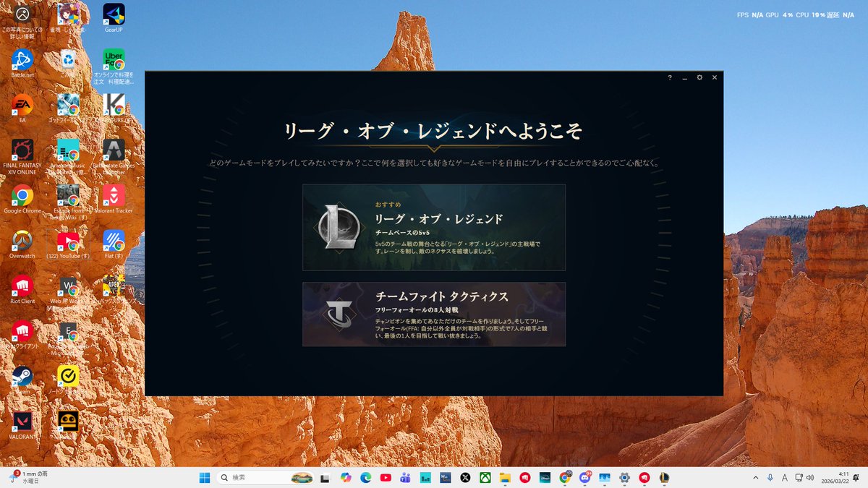
Task: Open the (122) YouTube desktop shortcut
Action: point(67,245)
